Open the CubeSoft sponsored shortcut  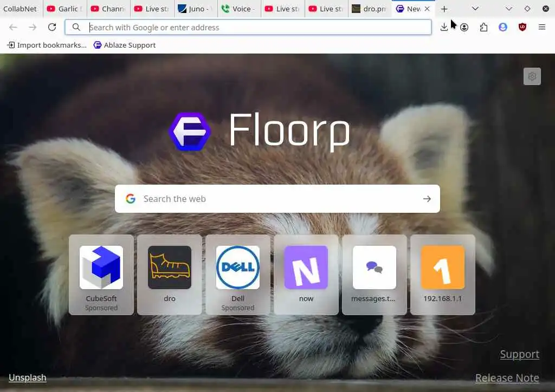101,275
